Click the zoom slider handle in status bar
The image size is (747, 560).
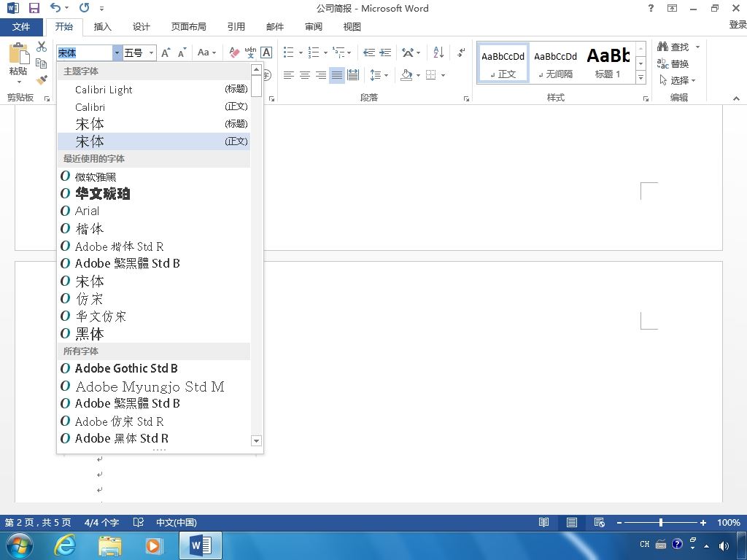[x=661, y=522]
